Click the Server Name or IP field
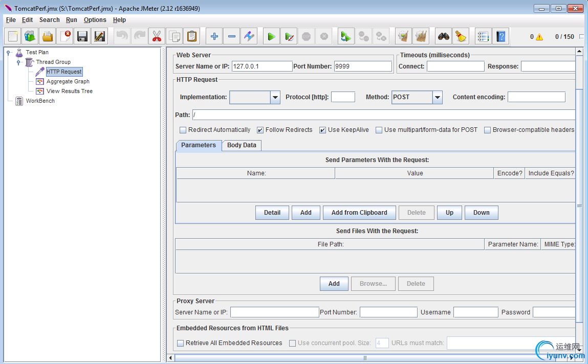The image size is (588, 364). point(262,66)
